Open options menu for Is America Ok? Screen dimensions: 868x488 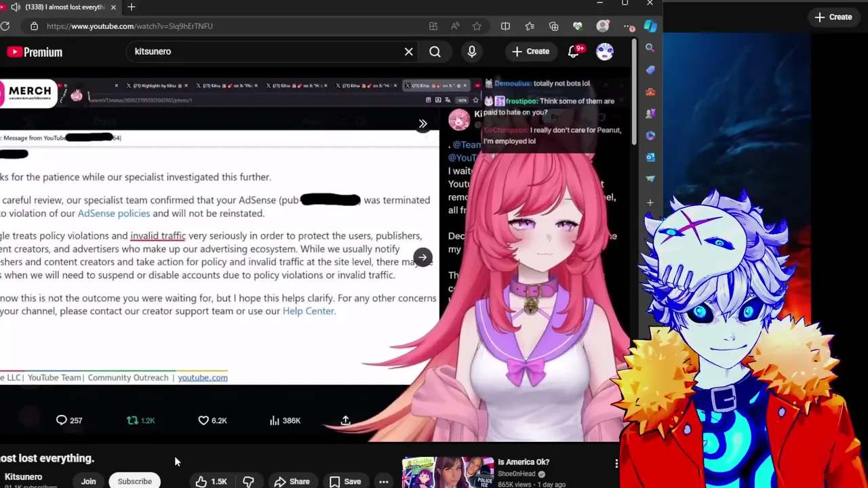pos(616,464)
